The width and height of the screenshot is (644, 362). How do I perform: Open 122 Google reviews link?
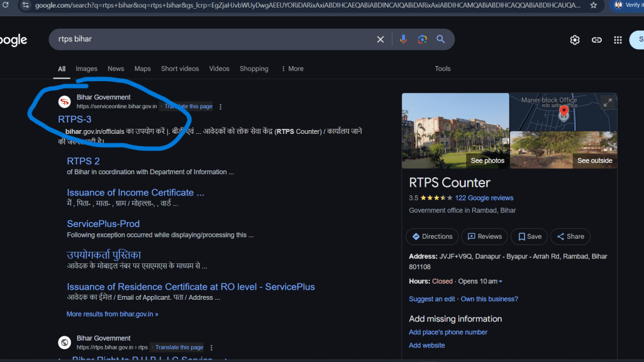[x=484, y=198]
